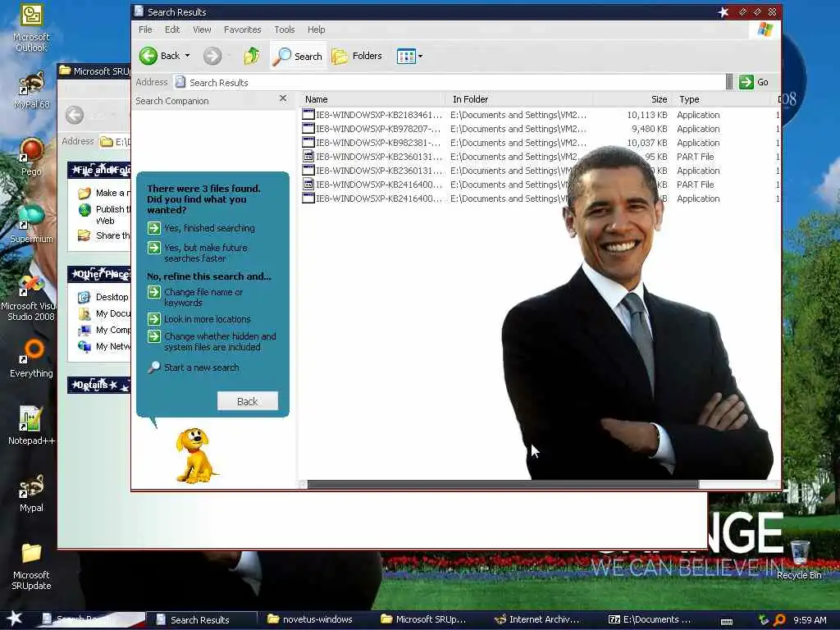840x630 pixels.
Task: Open the Favorites menu
Action: coord(242,30)
